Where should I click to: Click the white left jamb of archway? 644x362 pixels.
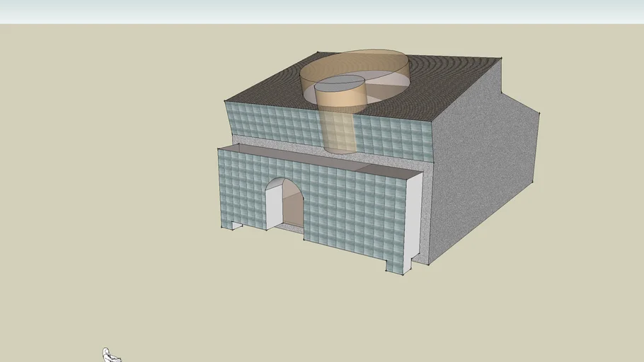tap(274, 207)
